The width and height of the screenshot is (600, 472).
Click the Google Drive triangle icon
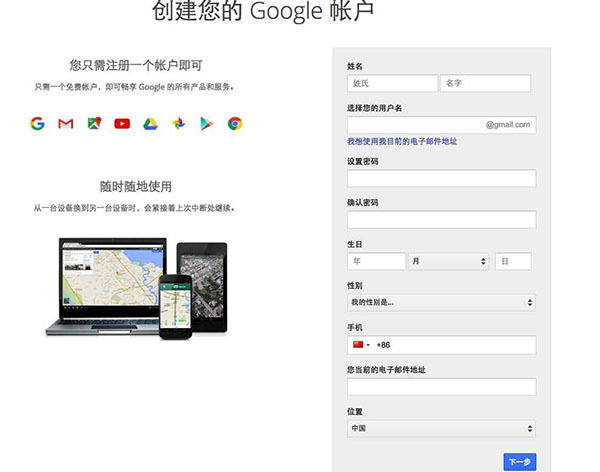[x=150, y=124]
